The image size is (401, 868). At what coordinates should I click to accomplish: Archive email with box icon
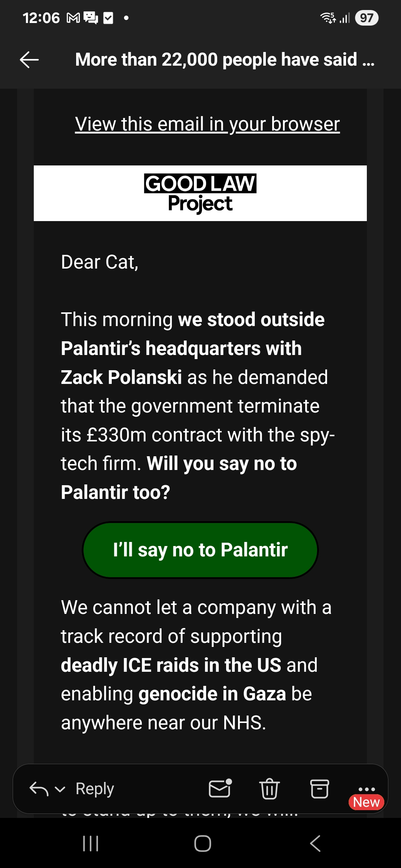[x=319, y=789]
